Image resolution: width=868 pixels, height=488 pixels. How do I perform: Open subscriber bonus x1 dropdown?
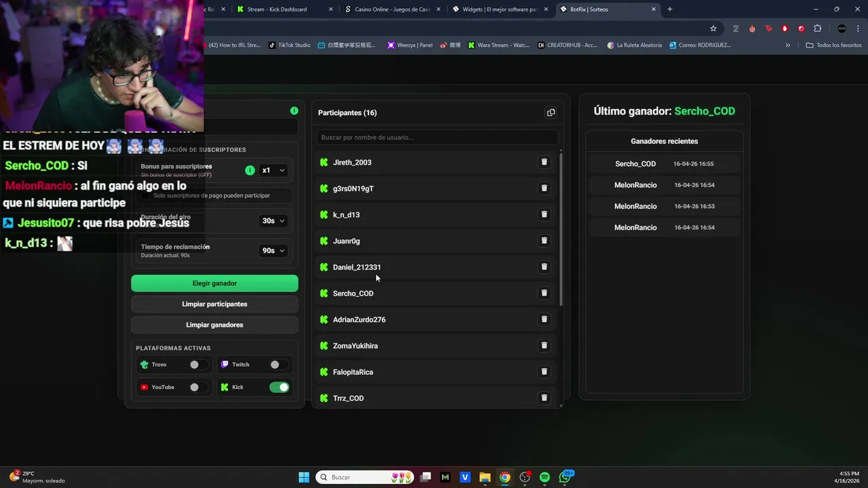[x=273, y=170]
